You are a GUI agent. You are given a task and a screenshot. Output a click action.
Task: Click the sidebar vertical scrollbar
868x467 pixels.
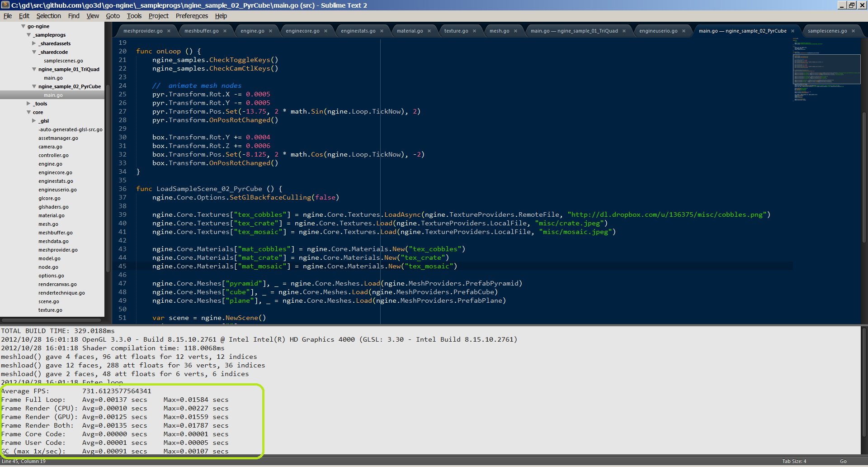(108, 178)
